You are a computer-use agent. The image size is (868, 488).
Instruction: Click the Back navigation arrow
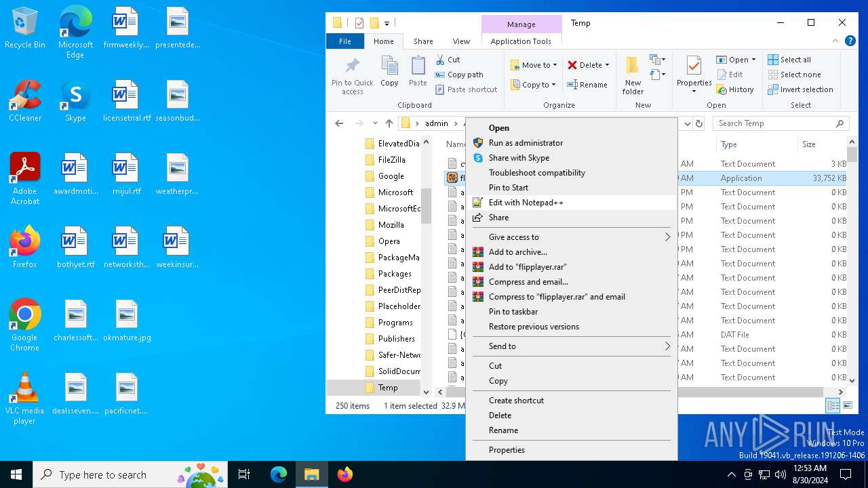339,123
